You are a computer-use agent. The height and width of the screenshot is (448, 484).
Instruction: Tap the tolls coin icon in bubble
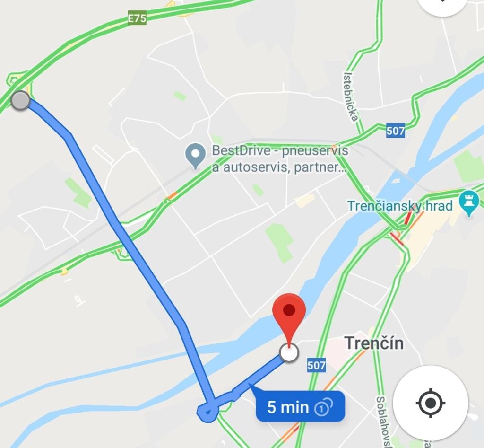point(323,407)
